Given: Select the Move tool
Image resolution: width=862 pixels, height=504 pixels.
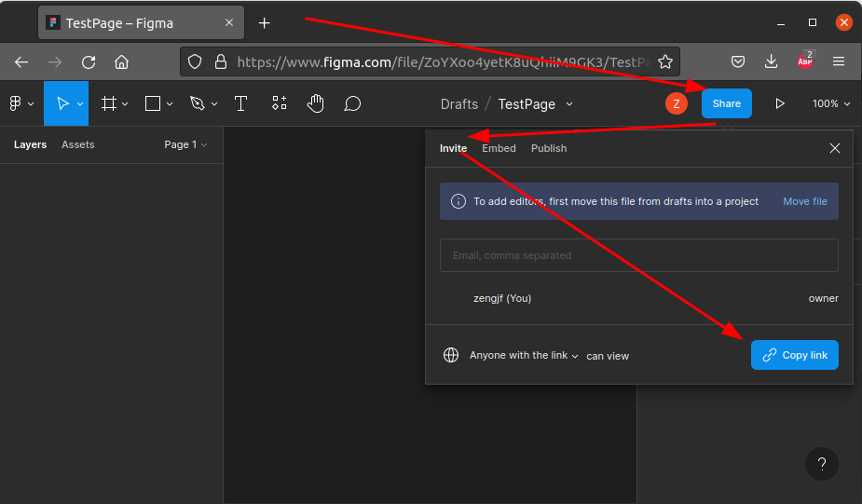Looking at the screenshot, I should pyautogui.click(x=62, y=103).
